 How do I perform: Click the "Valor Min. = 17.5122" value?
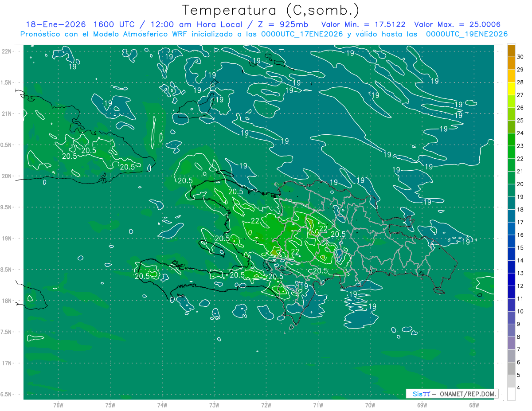pos(363,24)
